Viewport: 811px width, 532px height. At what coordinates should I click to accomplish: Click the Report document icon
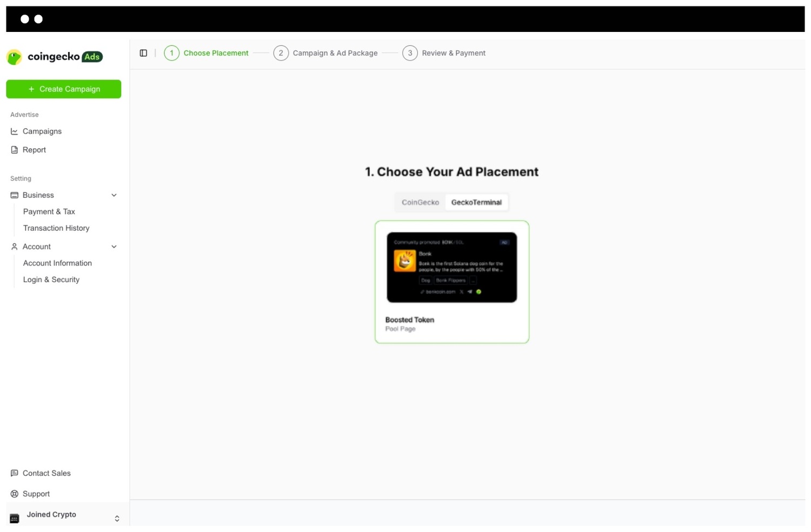15,150
